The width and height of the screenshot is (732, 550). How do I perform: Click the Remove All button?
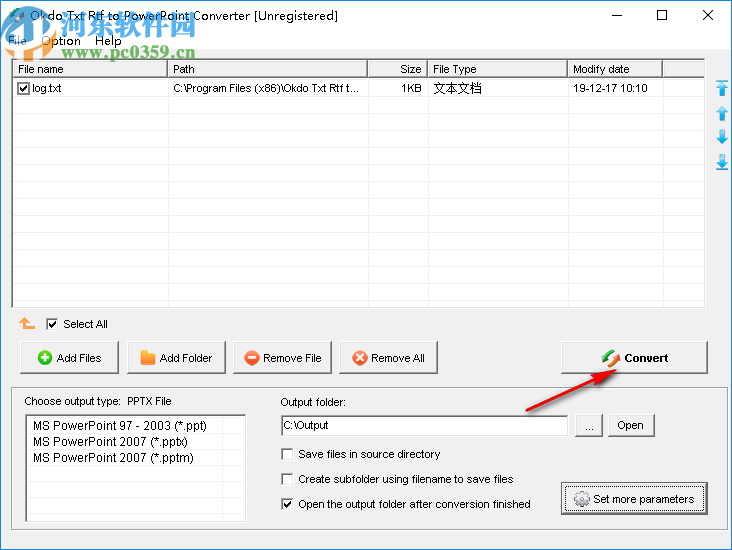pyautogui.click(x=388, y=358)
